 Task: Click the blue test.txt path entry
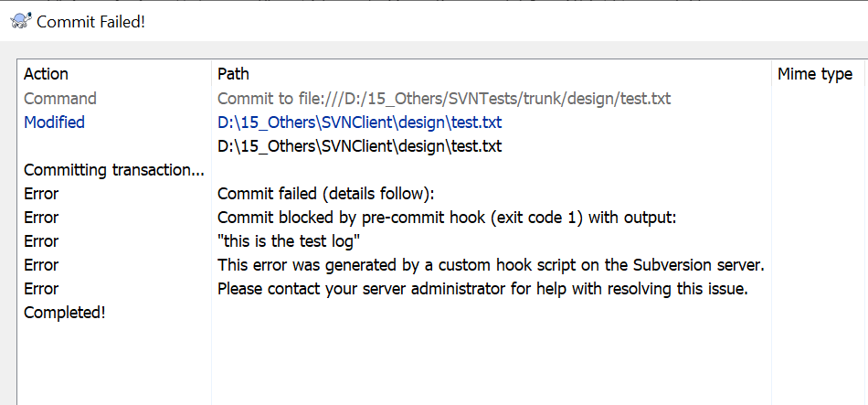point(359,122)
